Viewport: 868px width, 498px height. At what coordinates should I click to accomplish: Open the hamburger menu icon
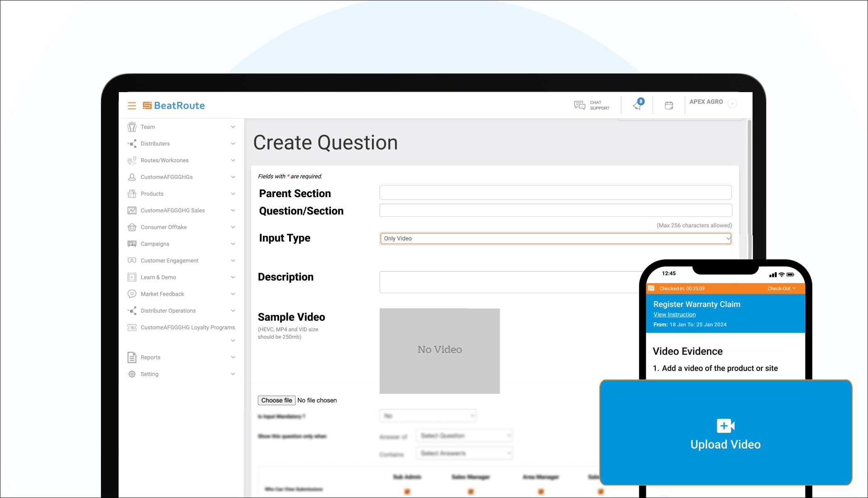pos(132,105)
